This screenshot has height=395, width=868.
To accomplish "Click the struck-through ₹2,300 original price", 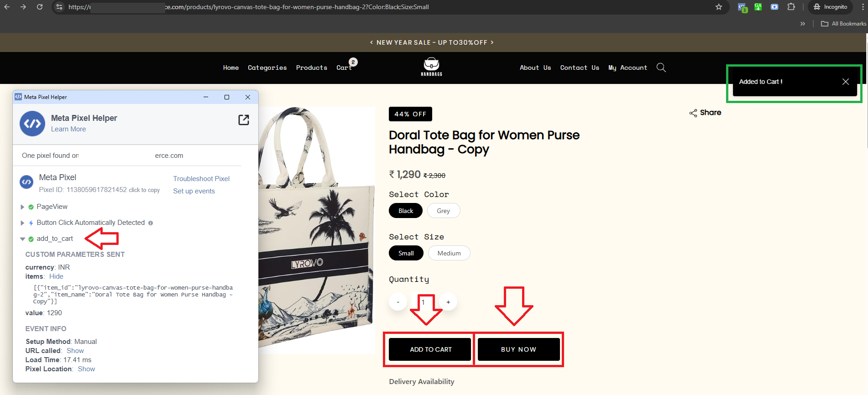I will [434, 176].
